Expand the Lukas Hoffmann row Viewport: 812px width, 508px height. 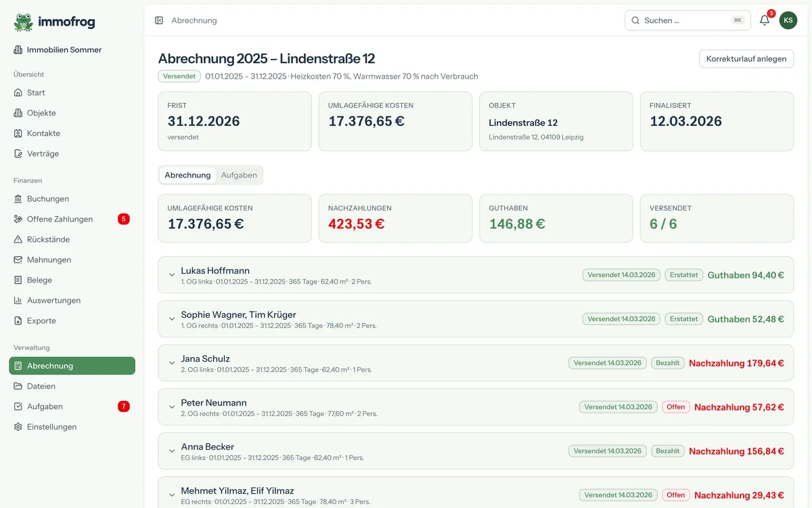tap(476, 275)
